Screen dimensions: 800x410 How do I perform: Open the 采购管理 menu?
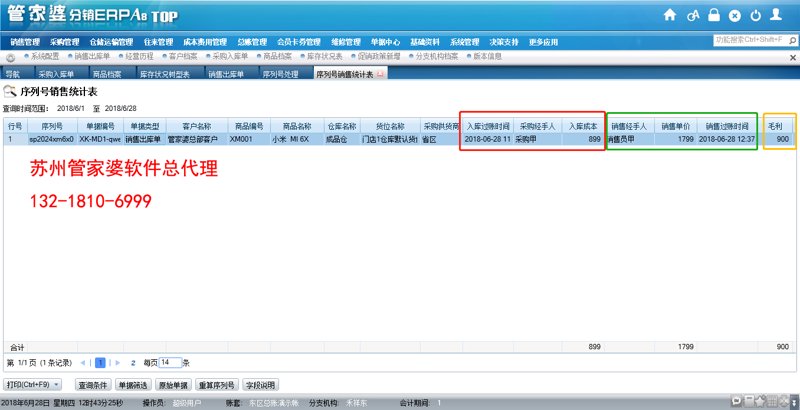64,42
